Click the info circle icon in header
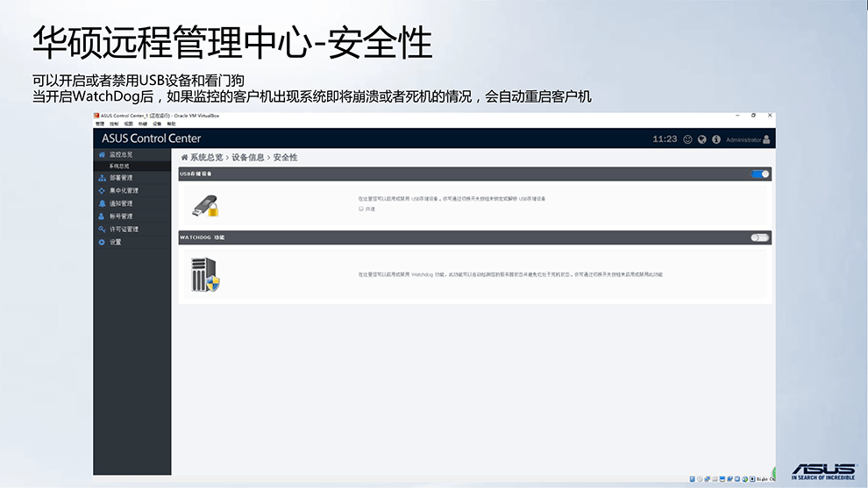 716,139
